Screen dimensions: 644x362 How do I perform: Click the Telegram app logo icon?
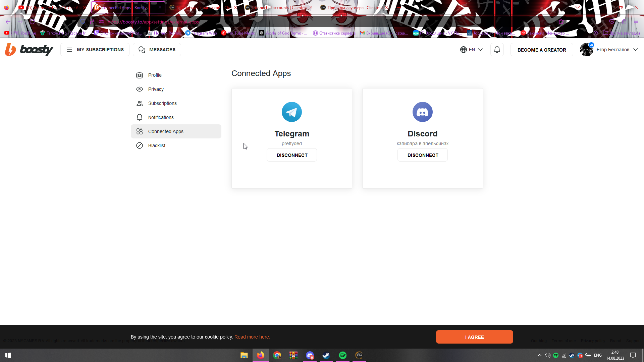[x=291, y=112]
